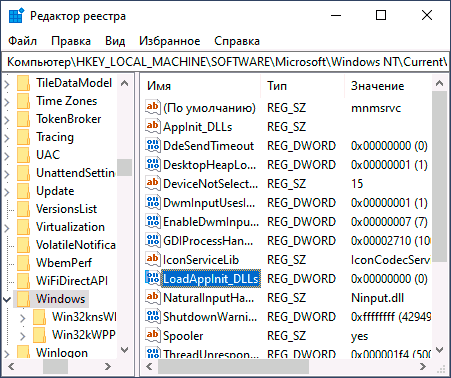The width and height of the screenshot is (451, 378).
Task: Click the values pane horizontal scroll left arrow
Action: 149,367
